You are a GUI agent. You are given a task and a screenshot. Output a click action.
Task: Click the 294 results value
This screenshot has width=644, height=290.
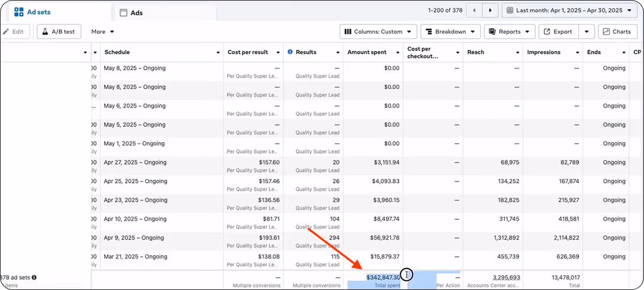coord(334,238)
